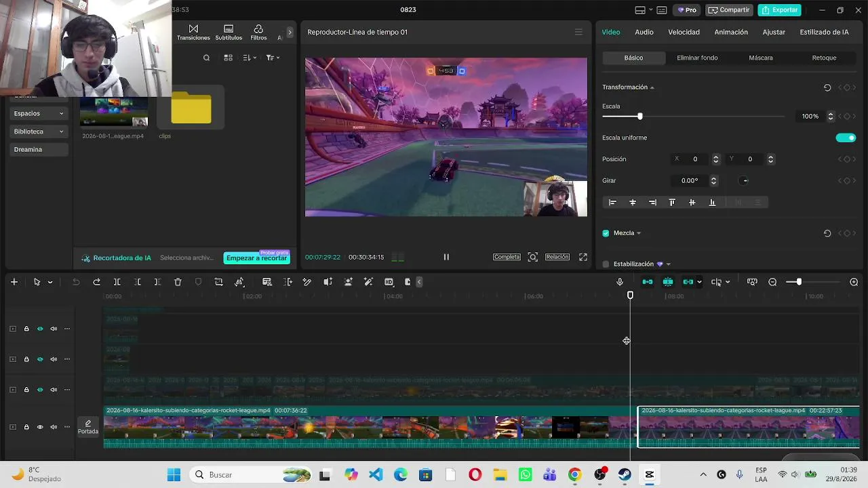868x488 pixels.
Task: Open the selection tool dropdown arrow
Action: [x=50, y=282]
